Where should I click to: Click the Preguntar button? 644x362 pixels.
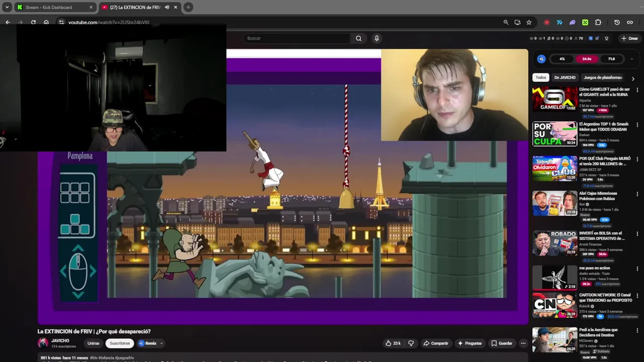click(x=469, y=343)
